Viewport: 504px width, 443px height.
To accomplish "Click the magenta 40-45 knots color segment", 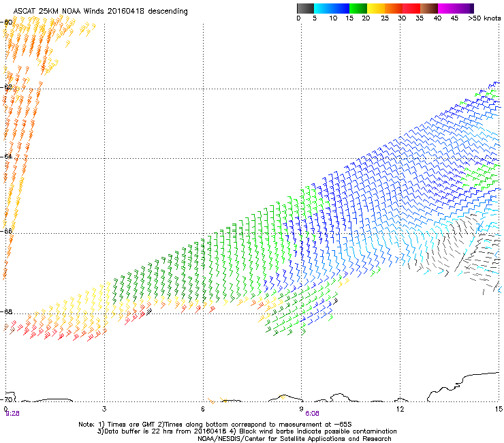I will click(x=447, y=8).
